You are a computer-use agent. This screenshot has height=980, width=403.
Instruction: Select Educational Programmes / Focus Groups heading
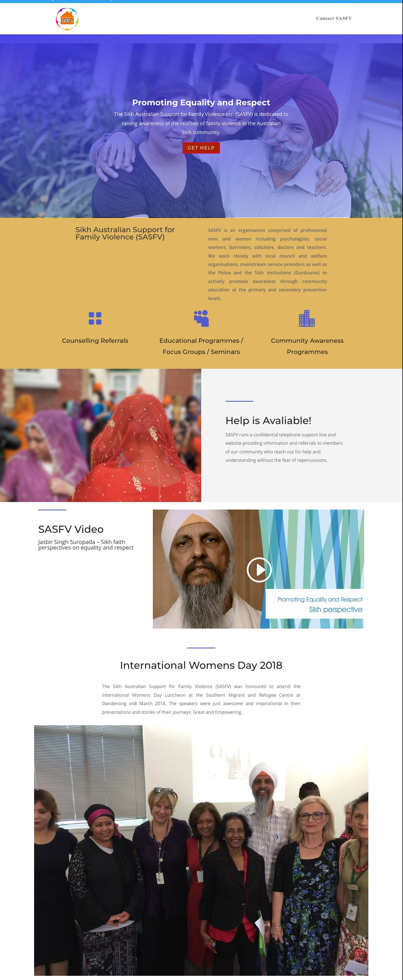tap(201, 346)
